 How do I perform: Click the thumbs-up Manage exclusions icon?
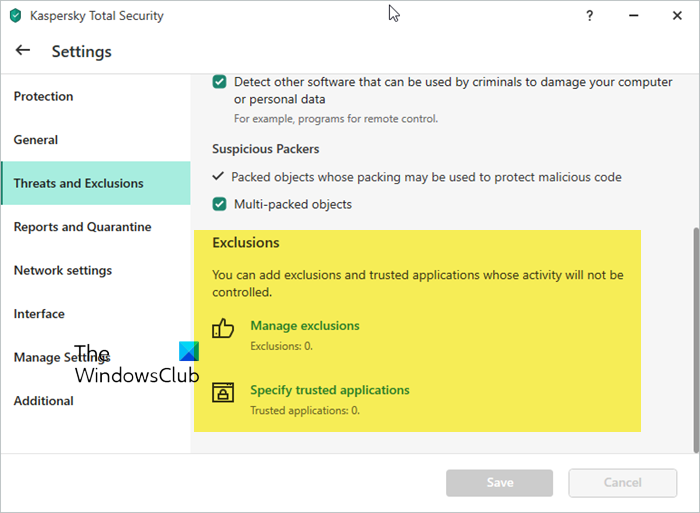pos(223,328)
